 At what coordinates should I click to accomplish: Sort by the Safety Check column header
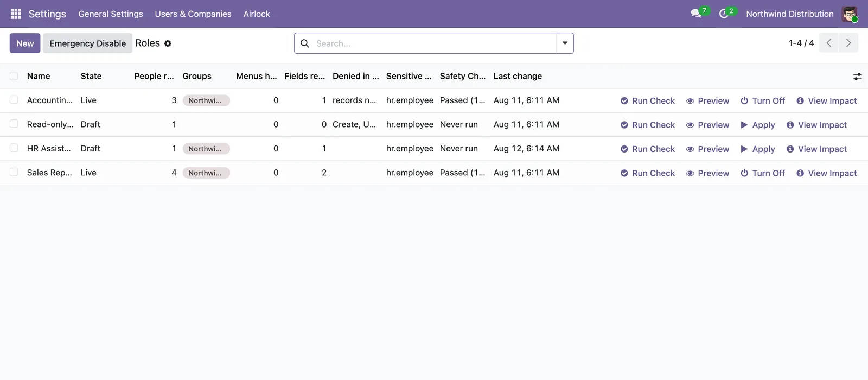point(463,76)
